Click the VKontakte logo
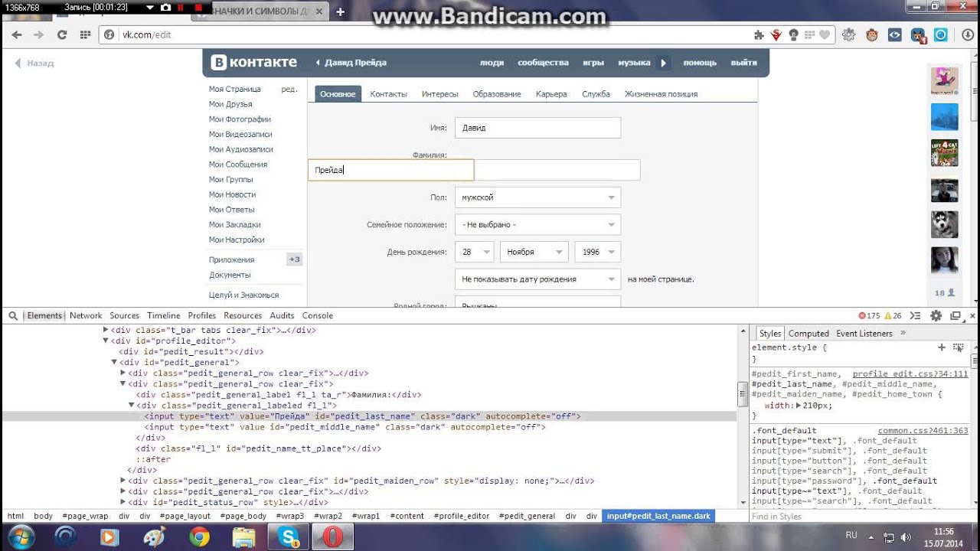980x551 pixels. pos(254,63)
